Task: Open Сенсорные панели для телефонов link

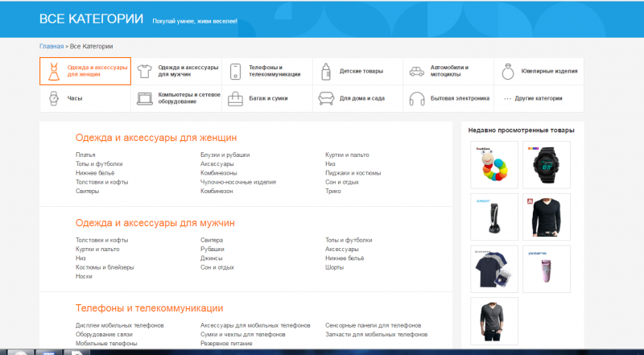Action: 374,325
